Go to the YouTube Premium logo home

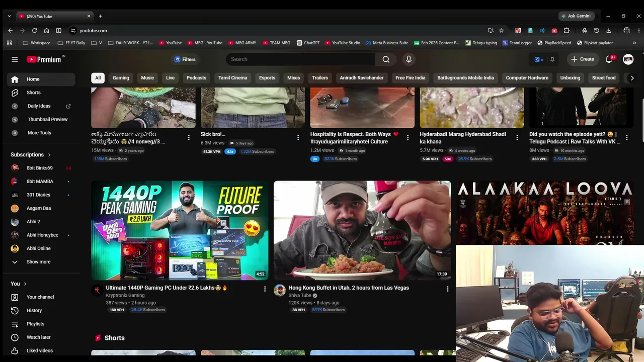coord(44,59)
